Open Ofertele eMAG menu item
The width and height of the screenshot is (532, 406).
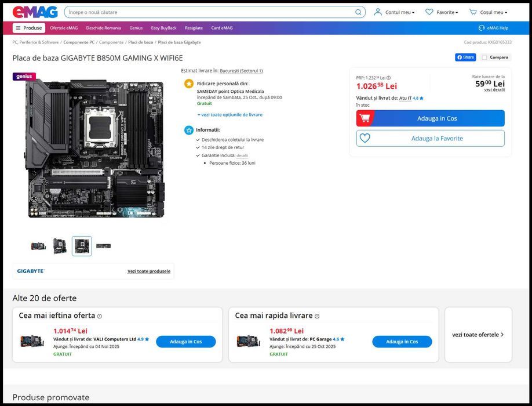(64, 28)
